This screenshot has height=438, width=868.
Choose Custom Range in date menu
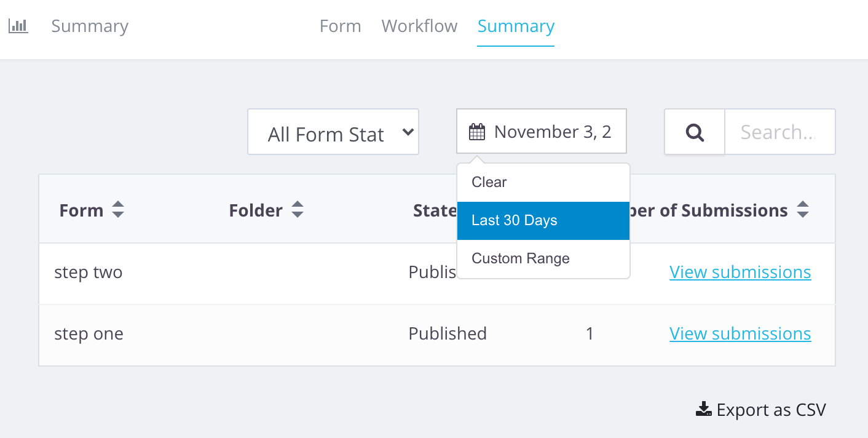click(x=521, y=258)
